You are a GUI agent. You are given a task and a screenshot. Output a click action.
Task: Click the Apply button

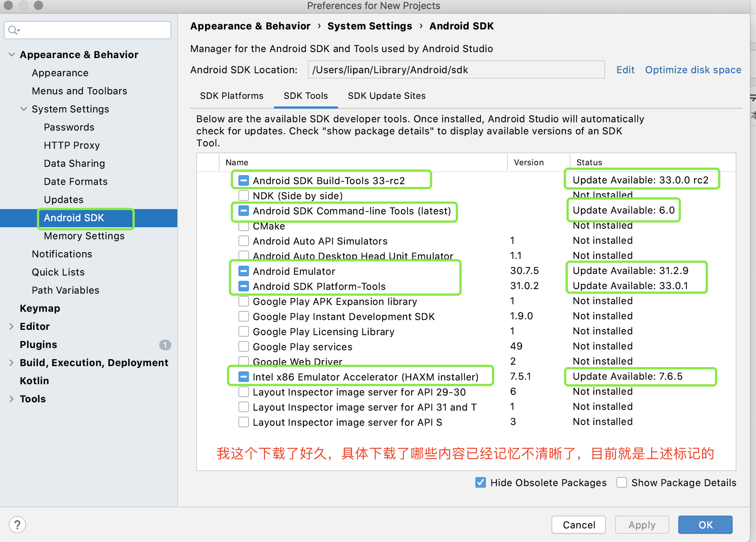(642, 525)
